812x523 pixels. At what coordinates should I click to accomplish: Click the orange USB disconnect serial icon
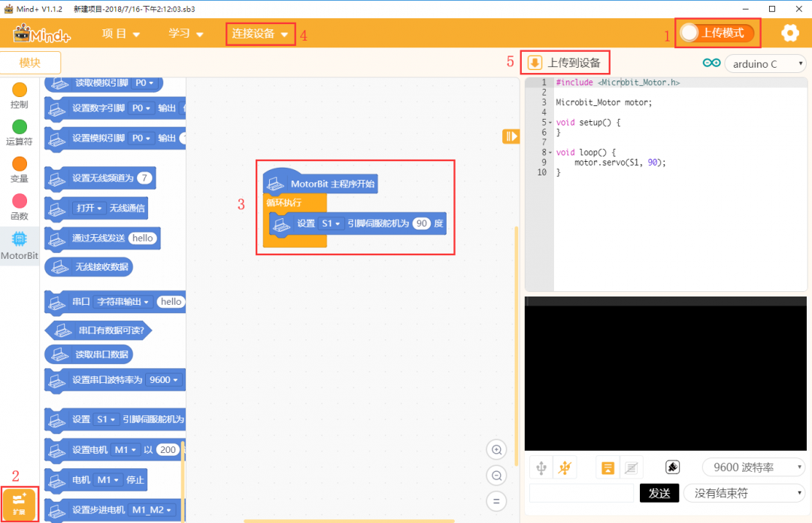565,467
